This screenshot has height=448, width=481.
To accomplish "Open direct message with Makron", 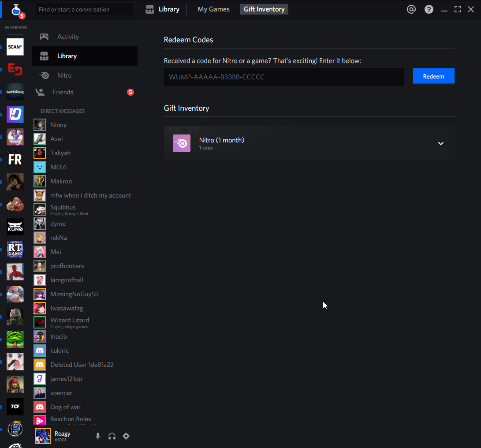I will [85, 181].
